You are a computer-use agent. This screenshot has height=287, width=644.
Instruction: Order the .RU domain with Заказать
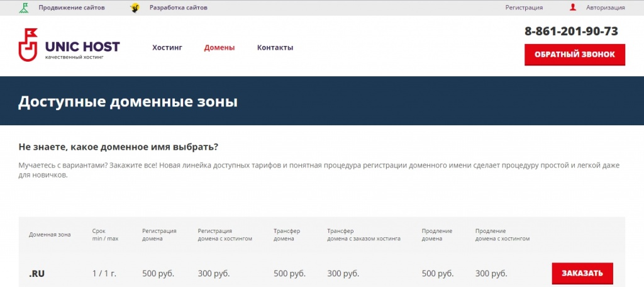click(x=582, y=273)
